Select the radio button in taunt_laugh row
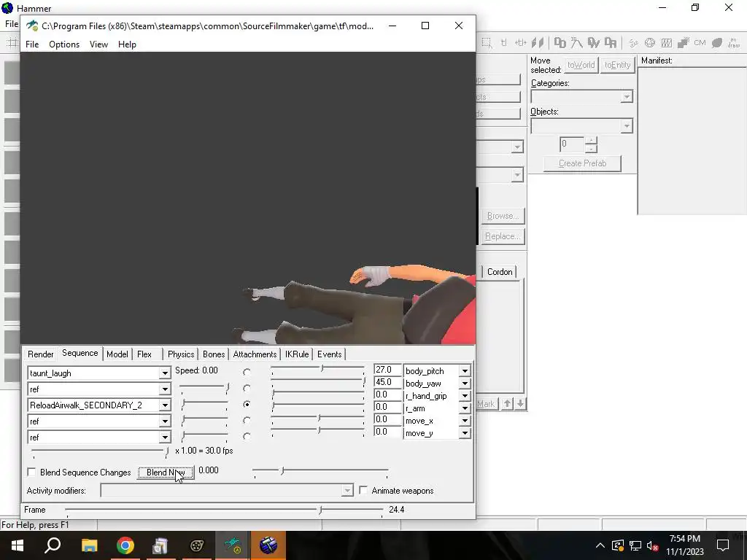 tap(247, 372)
